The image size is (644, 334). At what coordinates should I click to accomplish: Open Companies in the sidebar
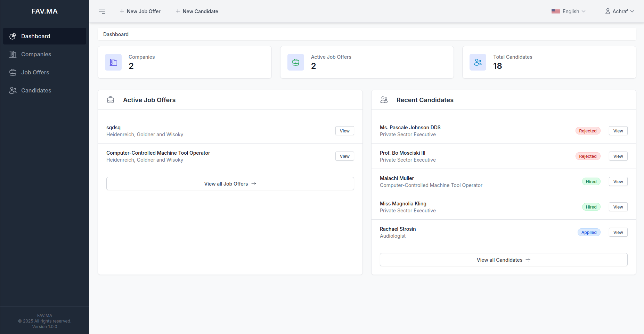(36, 54)
